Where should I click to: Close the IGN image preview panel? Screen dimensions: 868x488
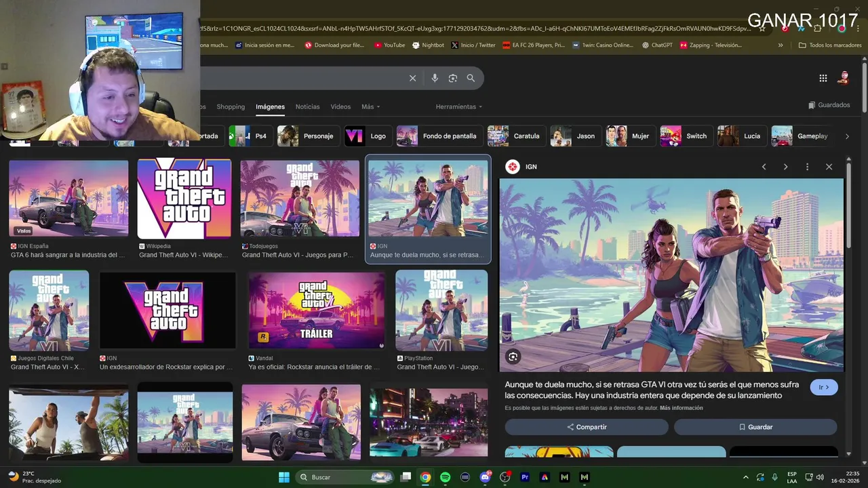point(829,167)
